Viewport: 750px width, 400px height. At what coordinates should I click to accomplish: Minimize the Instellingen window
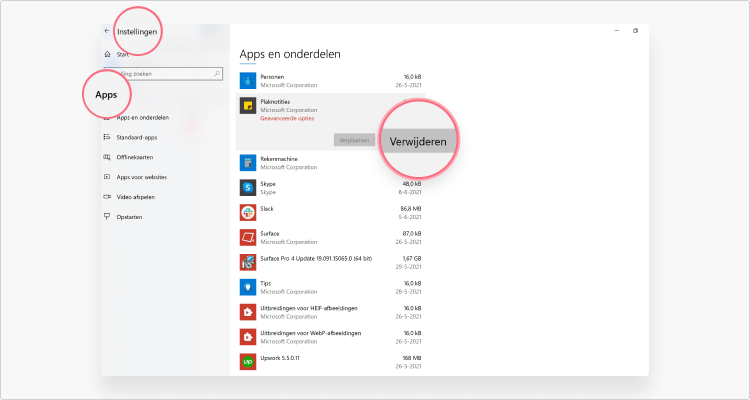click(617, 31)
